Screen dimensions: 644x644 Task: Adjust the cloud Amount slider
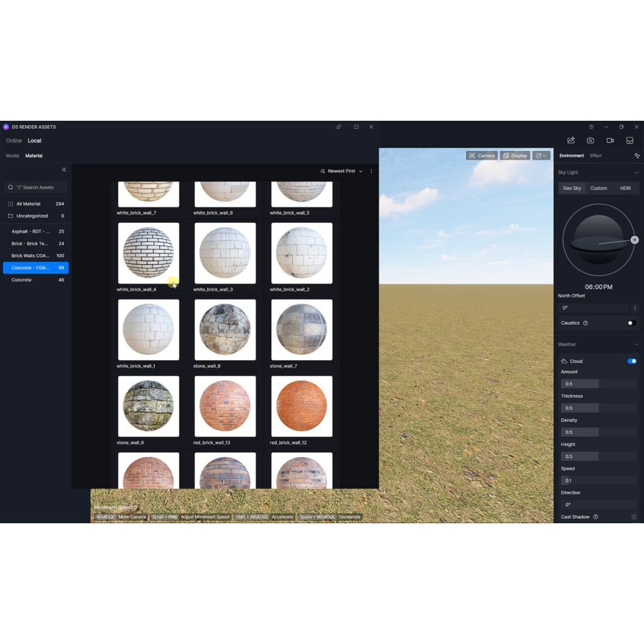tap(599, 384)
